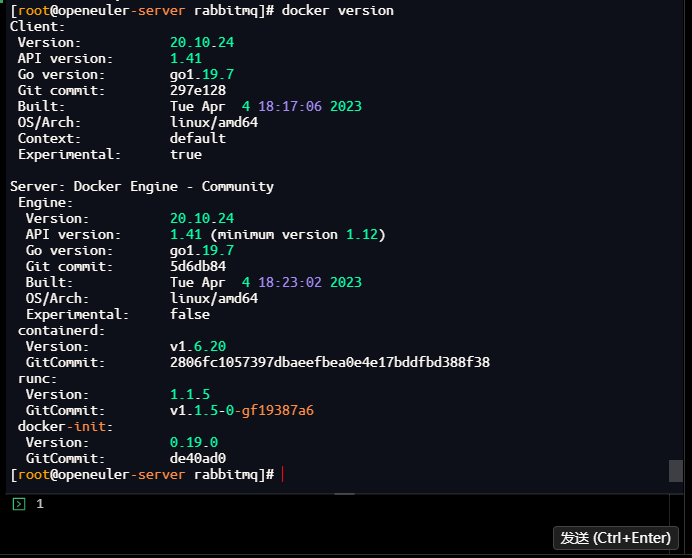Click the docker-init version 0.19.0
Viewport: 692px width, 558px height.
tap(194, 442)
